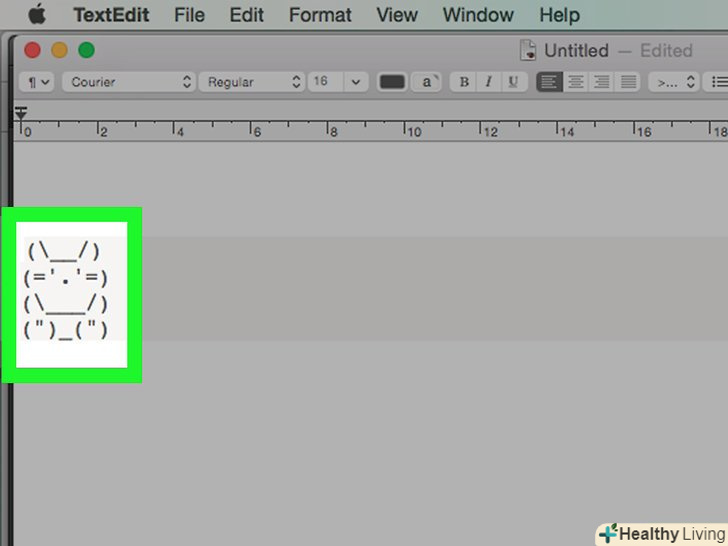Open the text color swatch
The image size is (728, 546).
(x=392, y=82)
